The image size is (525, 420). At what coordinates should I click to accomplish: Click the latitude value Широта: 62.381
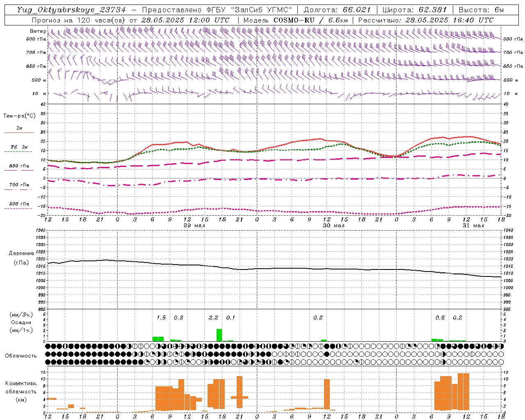414,10
